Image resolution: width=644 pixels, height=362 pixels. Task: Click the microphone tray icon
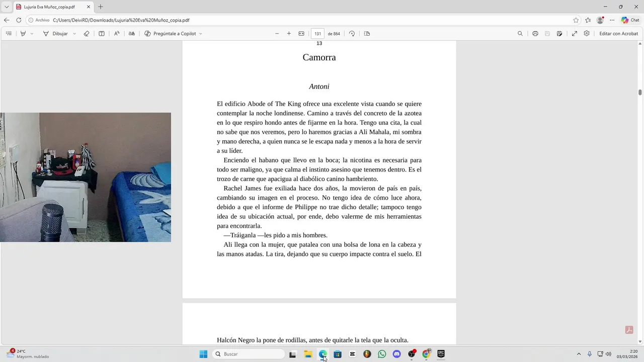coord(590,354)
